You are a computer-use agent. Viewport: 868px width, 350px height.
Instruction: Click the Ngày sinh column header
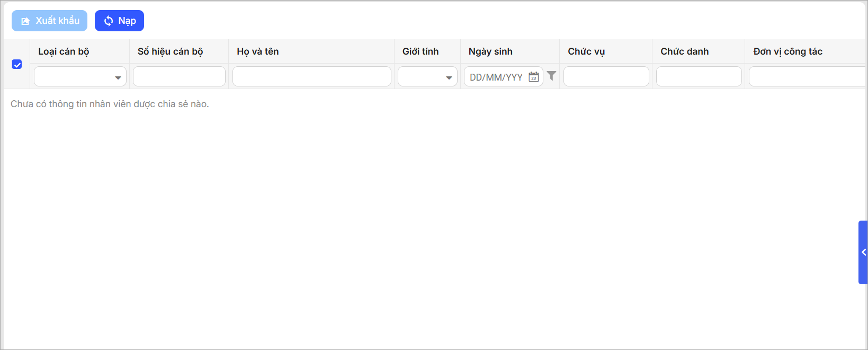tap(490, 51)
